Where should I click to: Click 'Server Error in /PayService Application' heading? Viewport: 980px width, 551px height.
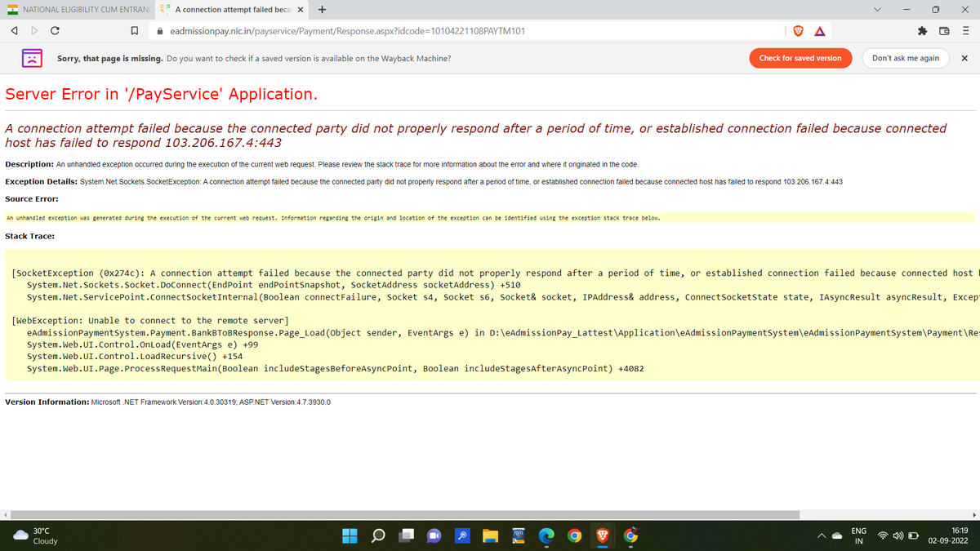[161, 94]
